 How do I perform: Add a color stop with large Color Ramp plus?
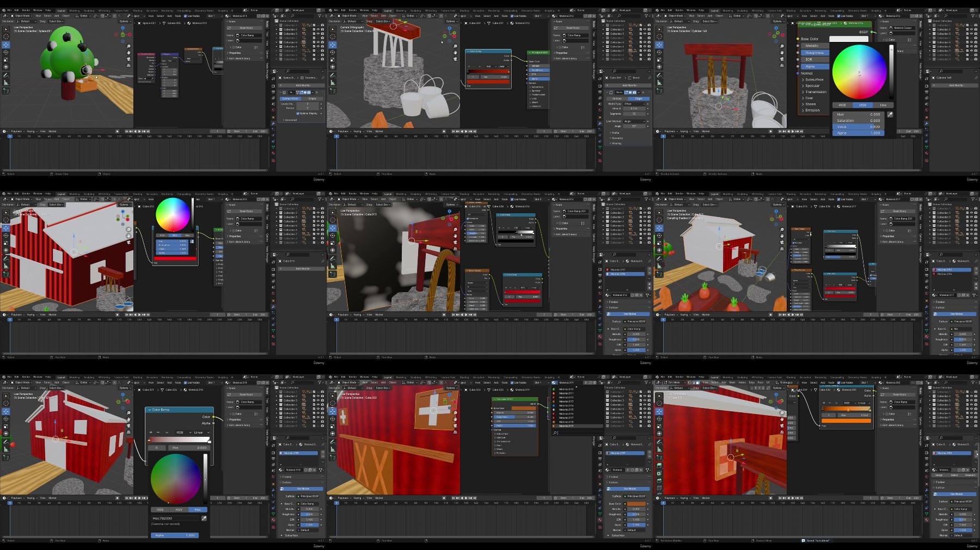150,432
